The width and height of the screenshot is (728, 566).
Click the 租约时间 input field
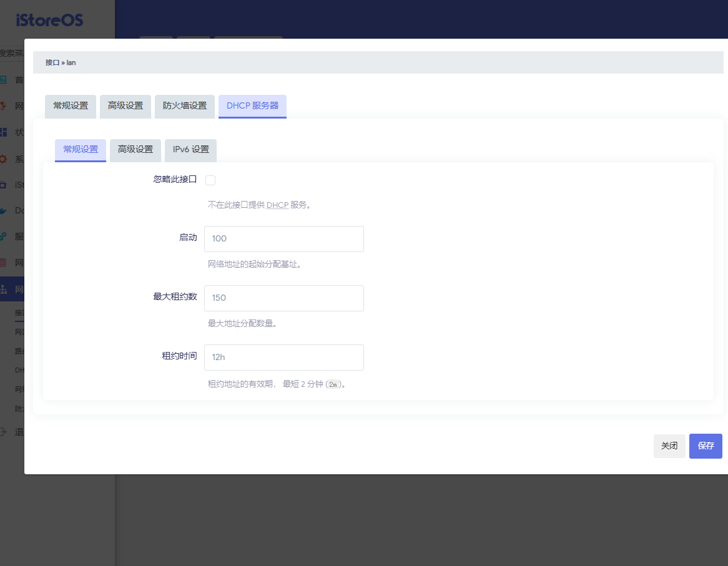tap(284, 357)
